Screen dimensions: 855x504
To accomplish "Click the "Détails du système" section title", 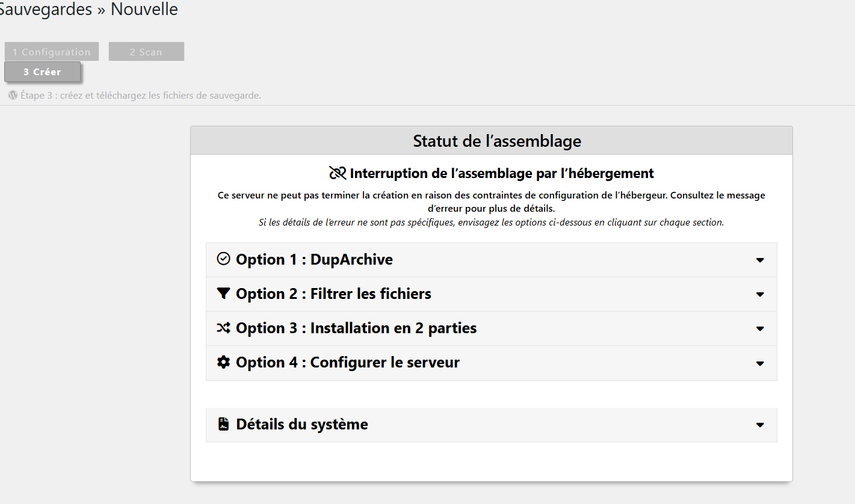I will click(x=301, y=424).
